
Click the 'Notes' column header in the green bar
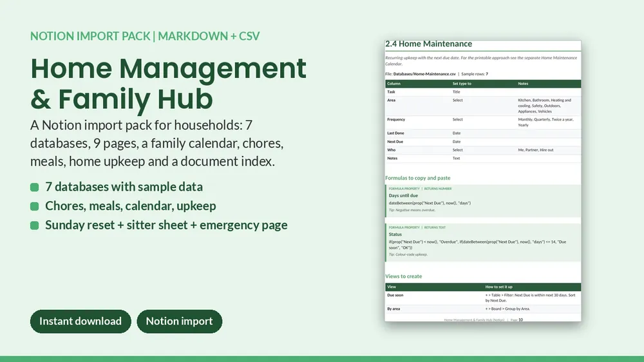[x=523, y=83]
